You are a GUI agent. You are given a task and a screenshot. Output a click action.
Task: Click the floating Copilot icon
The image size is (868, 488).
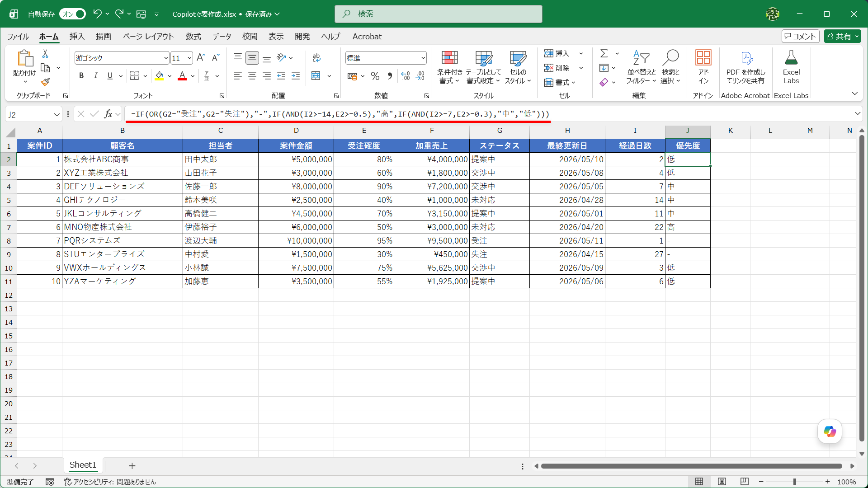pyautogui.click(x=830, y=431)
